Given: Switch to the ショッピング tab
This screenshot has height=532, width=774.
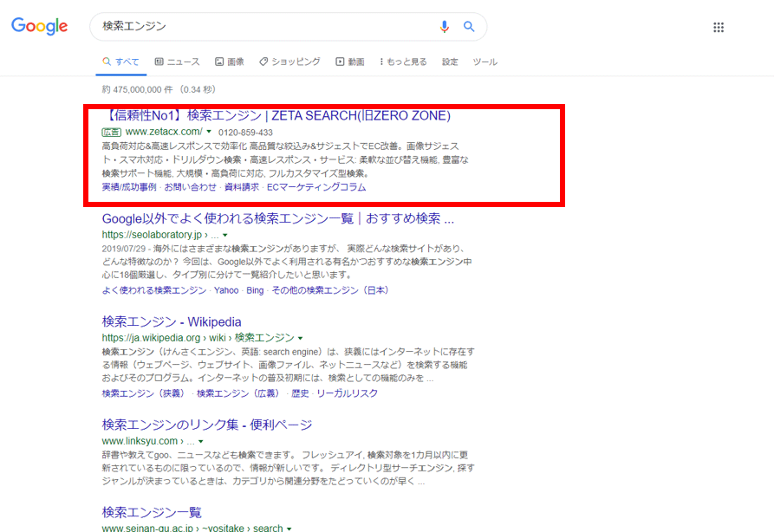Looking at the screenshot, I should click(x=289, y=62).
